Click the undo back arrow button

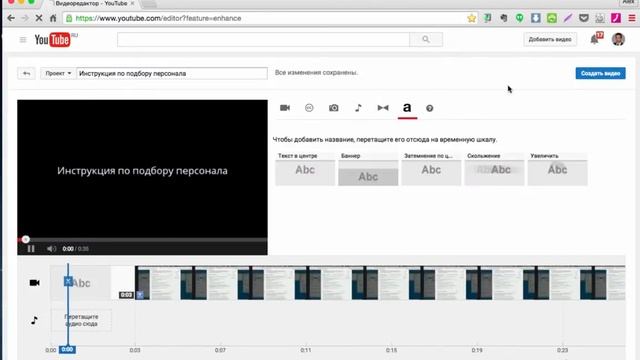tap(27, 73)
